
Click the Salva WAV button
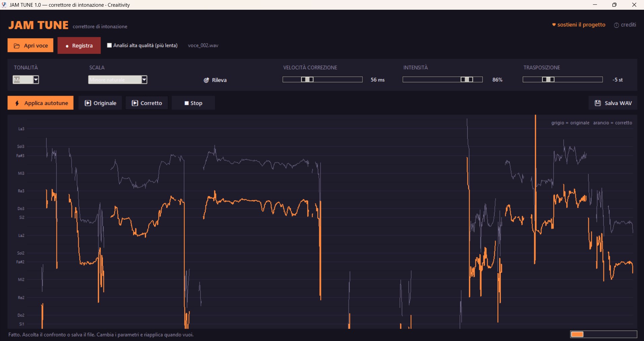coord(613,103)
